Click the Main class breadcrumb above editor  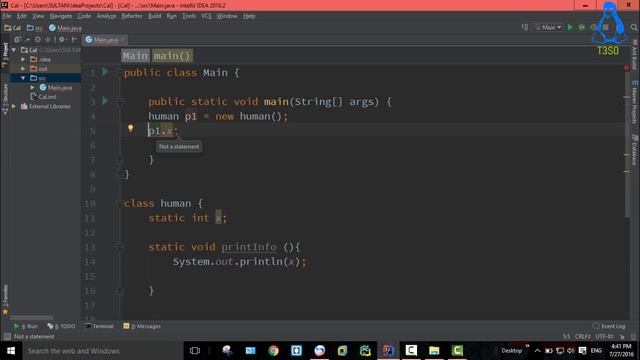[135, 56]
